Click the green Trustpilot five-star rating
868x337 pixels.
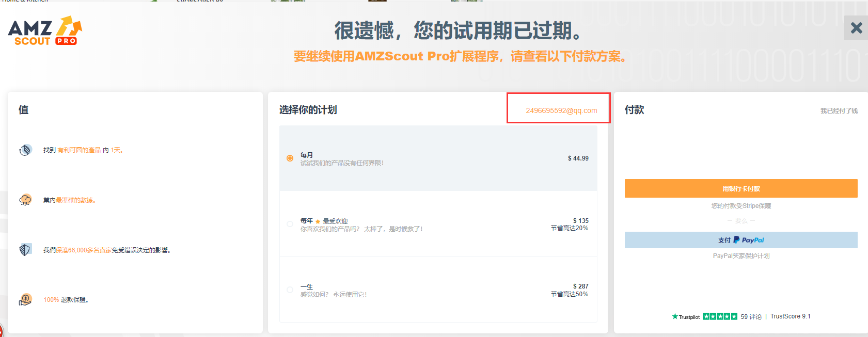[720, 316]
